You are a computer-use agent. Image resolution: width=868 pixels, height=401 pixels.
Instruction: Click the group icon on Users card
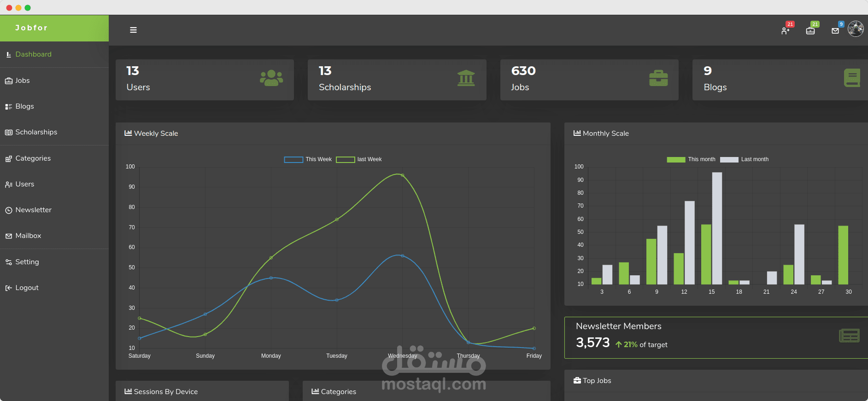coord(271,78)
